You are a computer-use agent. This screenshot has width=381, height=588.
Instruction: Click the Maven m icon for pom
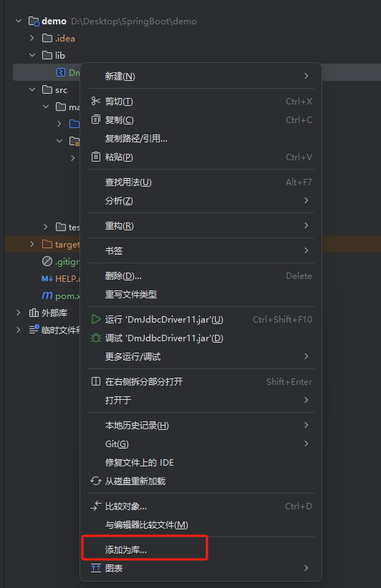47,296
